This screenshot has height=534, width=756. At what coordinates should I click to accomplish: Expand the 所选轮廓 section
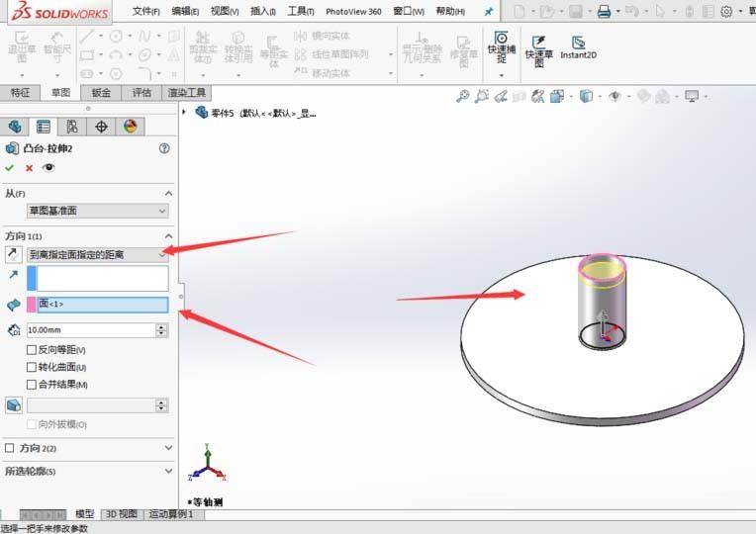[x=168, y=471]
